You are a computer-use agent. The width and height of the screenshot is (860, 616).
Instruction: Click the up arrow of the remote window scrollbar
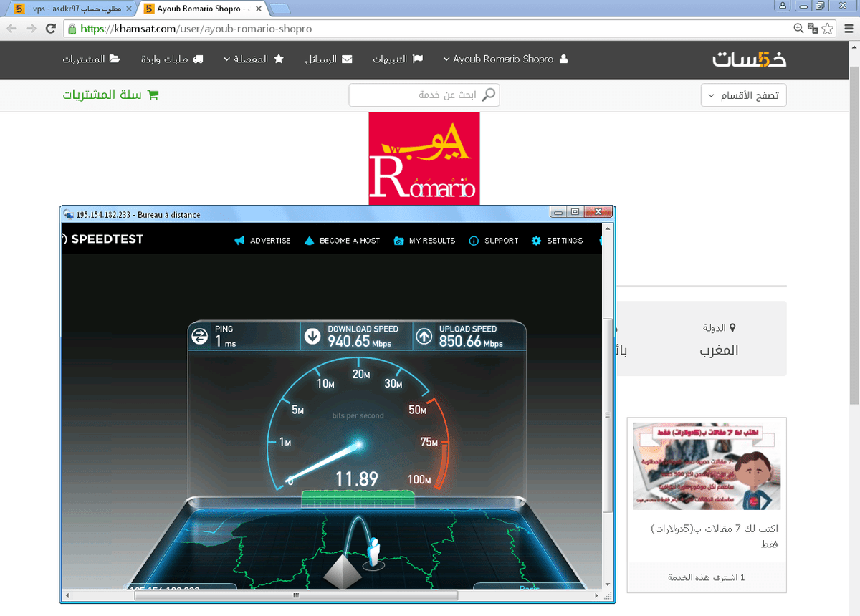click(x=608, y=228)
